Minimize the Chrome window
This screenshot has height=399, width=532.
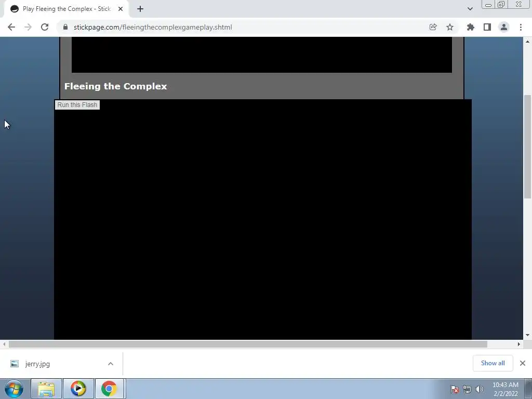pos(488,4)
